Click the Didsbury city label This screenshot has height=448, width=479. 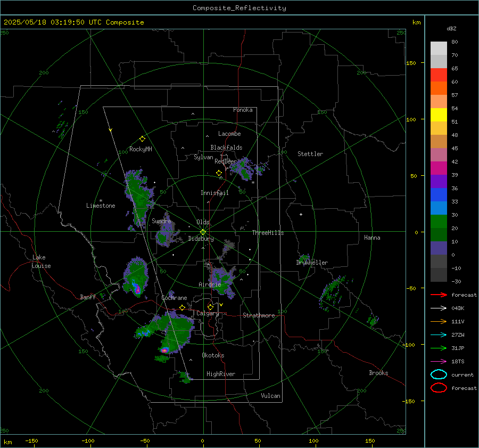pyautogui.click(x=201, y=239)
